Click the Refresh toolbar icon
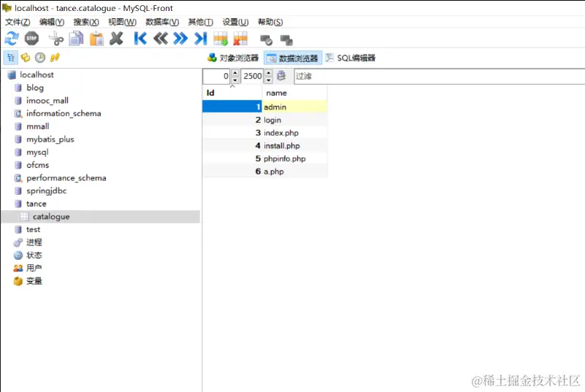 tap(12, 39)
